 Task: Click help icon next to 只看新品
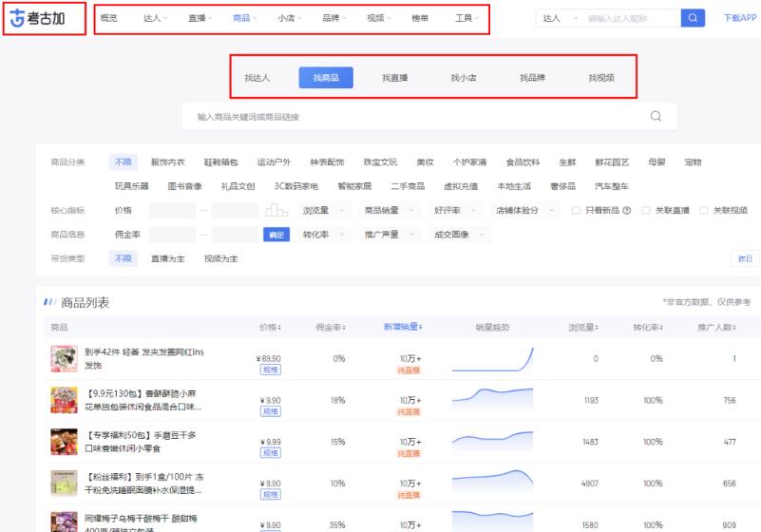(x=627, y=210)
